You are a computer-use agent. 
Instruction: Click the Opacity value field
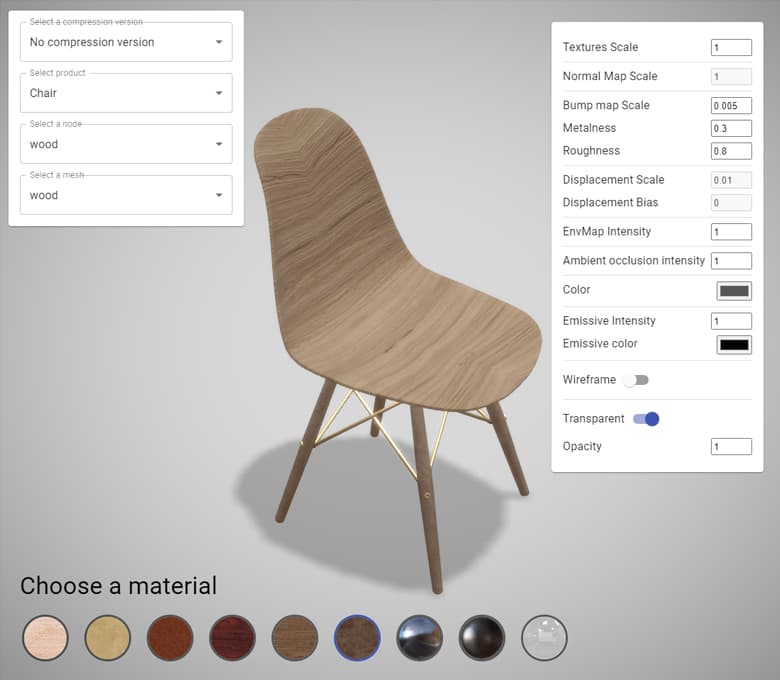click(731, 447)
